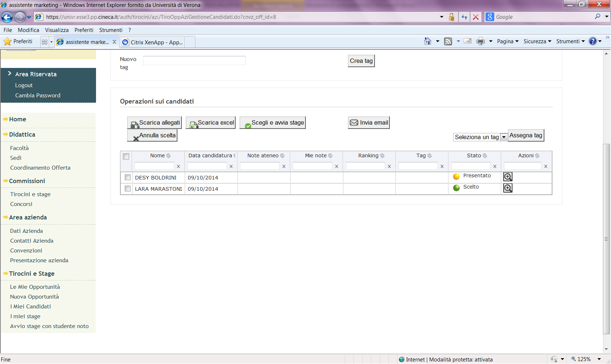Click the RSS feeds icon
This screenshot has height=364, width=611.
pos(448,41)
